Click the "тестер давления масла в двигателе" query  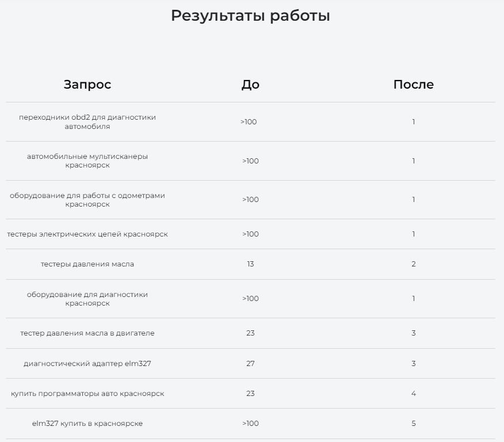coord(87,333)
